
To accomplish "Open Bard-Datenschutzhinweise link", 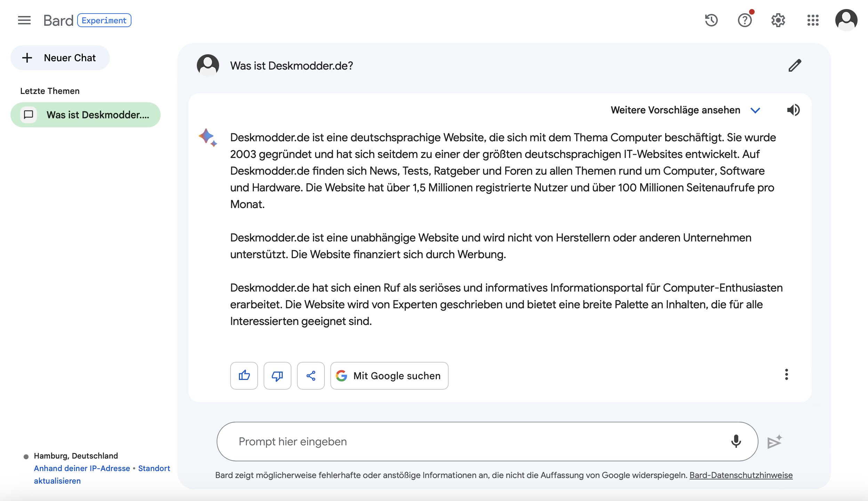I will click(x=741, y=475).
